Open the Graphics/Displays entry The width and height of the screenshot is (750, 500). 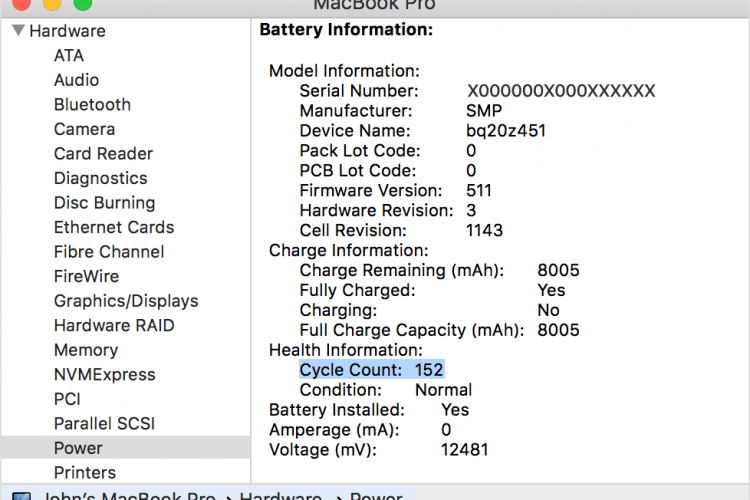(x=126, y=301)
